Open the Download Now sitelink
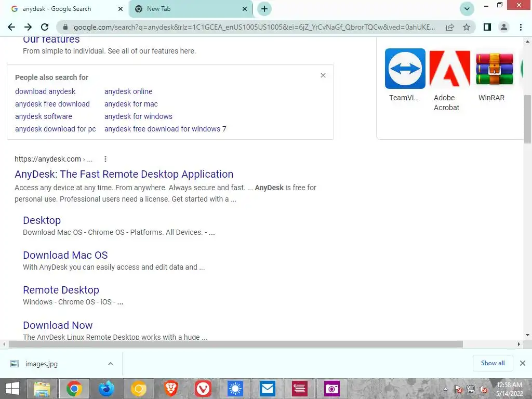This screenshot has height=399, width=532. (58, 325)
